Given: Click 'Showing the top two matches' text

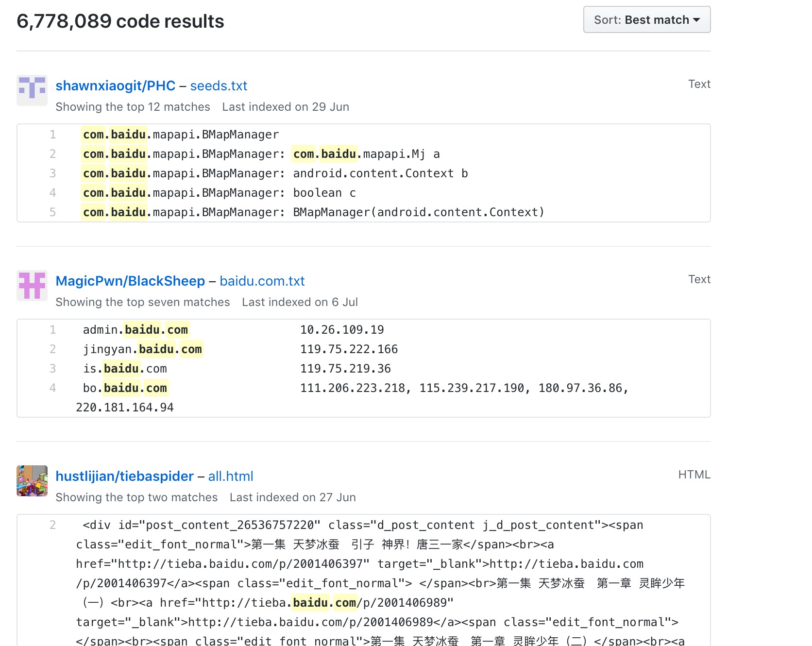Looking at the screenshot, I should (x=136, y=497).
